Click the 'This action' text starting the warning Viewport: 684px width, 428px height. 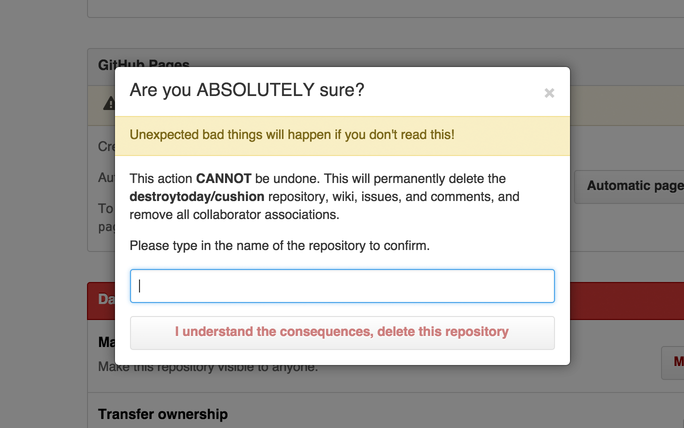[161, 178]
